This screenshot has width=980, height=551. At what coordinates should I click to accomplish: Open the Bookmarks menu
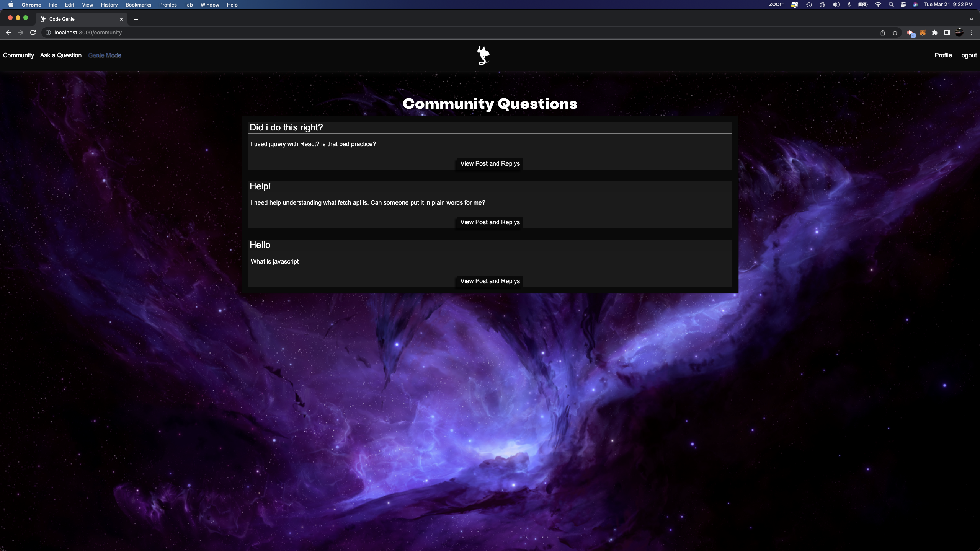138,5
